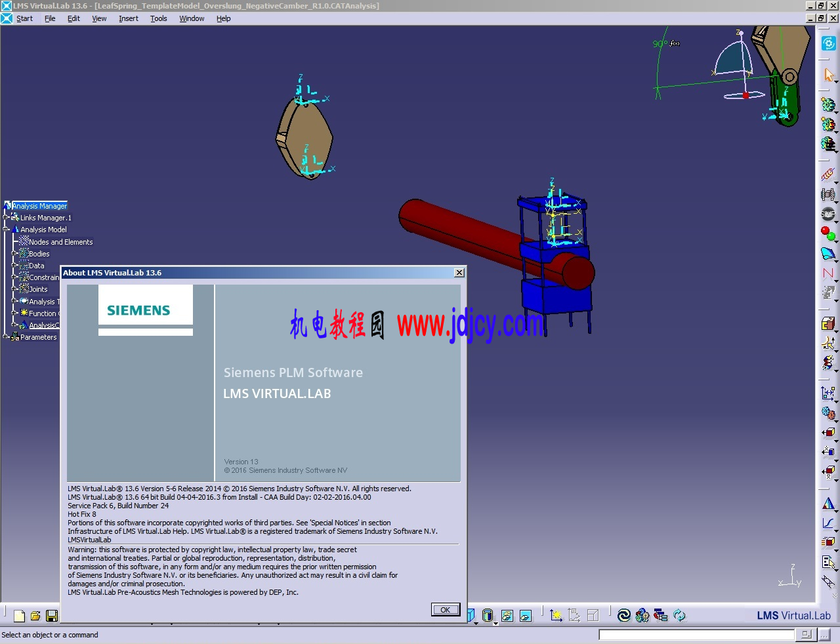Image resolution: width=840 pixels, height=644 pixels.
Task: Click the green circular update arrows icon
Action: pyautogui.click(x=679, y=615)
